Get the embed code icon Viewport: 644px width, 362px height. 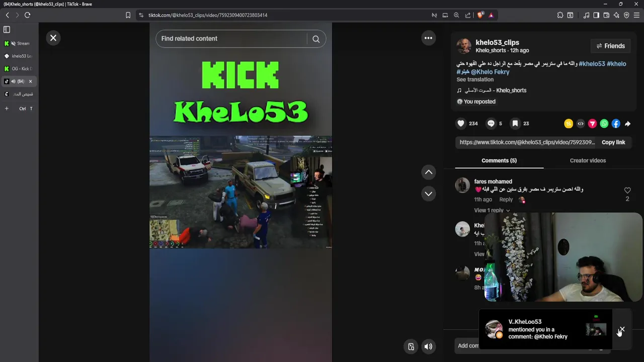click(581, 124)
